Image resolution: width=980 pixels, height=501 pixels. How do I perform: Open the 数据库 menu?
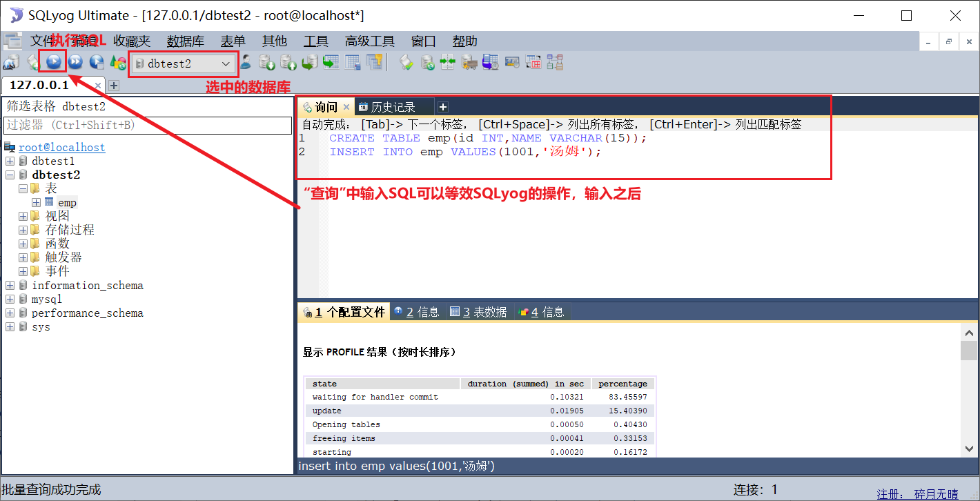186,41
